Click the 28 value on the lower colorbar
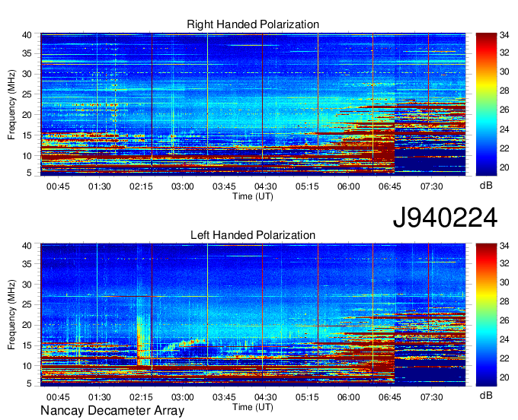This screenshot has width=518, height=420. tap(504, 301)
